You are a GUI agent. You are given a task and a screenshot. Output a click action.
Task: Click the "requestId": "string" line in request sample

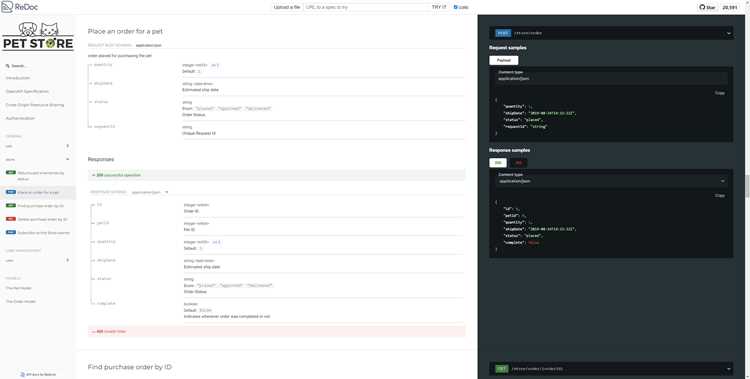pyautogui.click(x=525, y=127)
